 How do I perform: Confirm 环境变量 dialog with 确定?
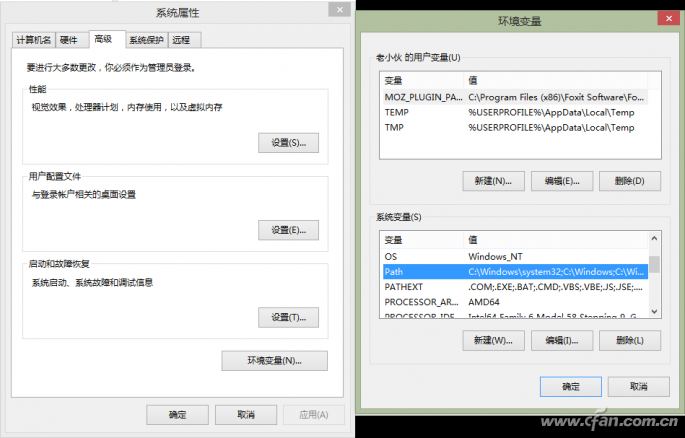pos(571,386)
